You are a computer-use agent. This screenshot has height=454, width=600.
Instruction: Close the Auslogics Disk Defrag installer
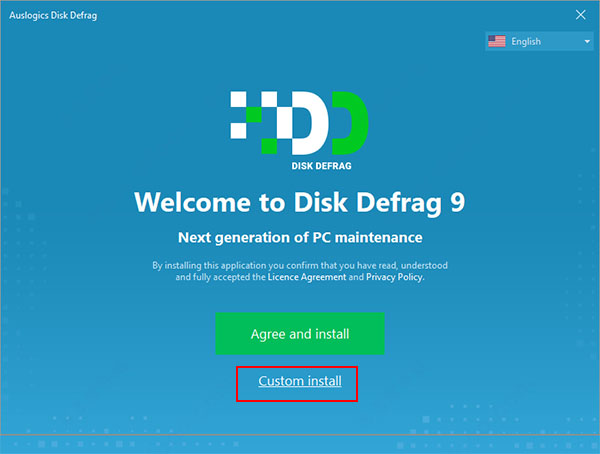580,15
